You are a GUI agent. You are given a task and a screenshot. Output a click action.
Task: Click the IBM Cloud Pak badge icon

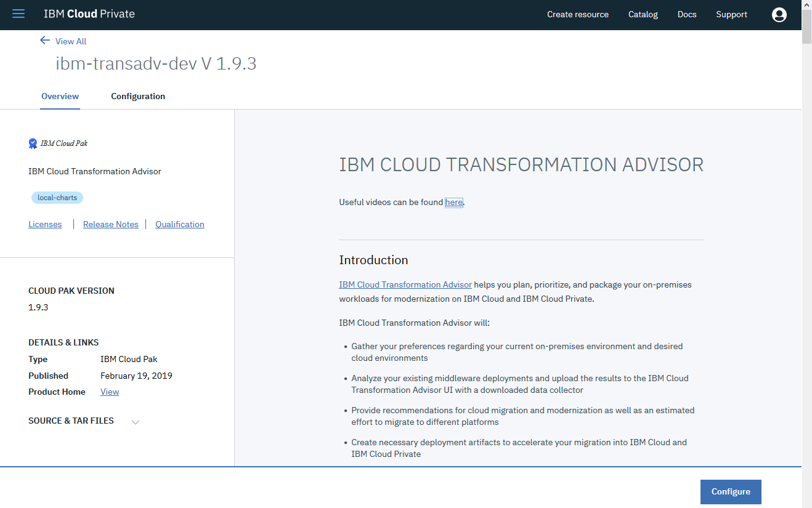click(x=32, y=143)
